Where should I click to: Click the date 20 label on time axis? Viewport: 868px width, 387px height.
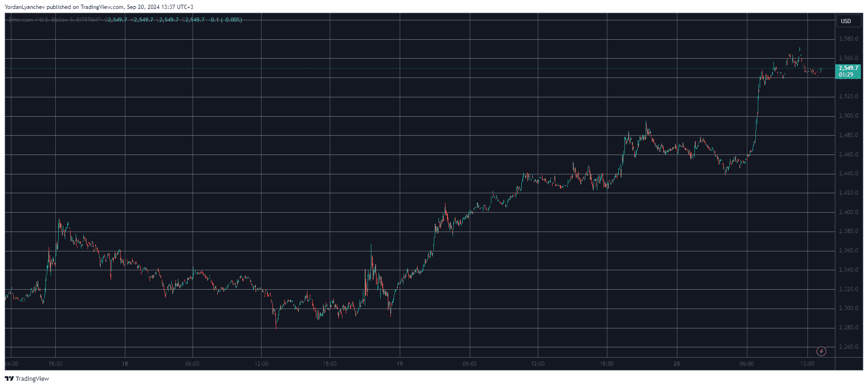coord(677,364)
